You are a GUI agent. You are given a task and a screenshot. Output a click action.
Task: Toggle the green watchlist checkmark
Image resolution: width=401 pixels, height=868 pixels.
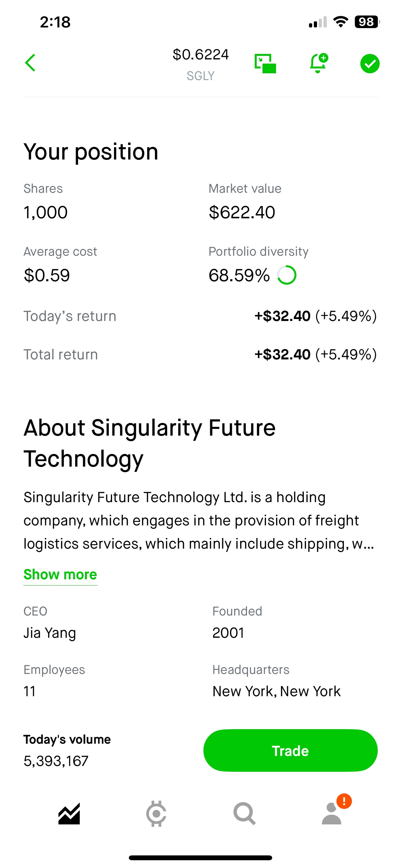(x=370, y=63)
